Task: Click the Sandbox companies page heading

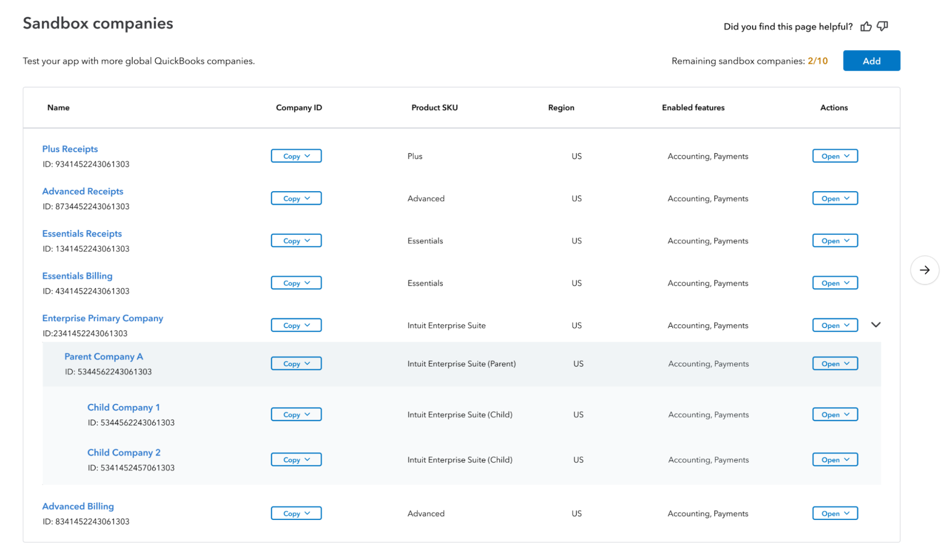Action: 98,23
